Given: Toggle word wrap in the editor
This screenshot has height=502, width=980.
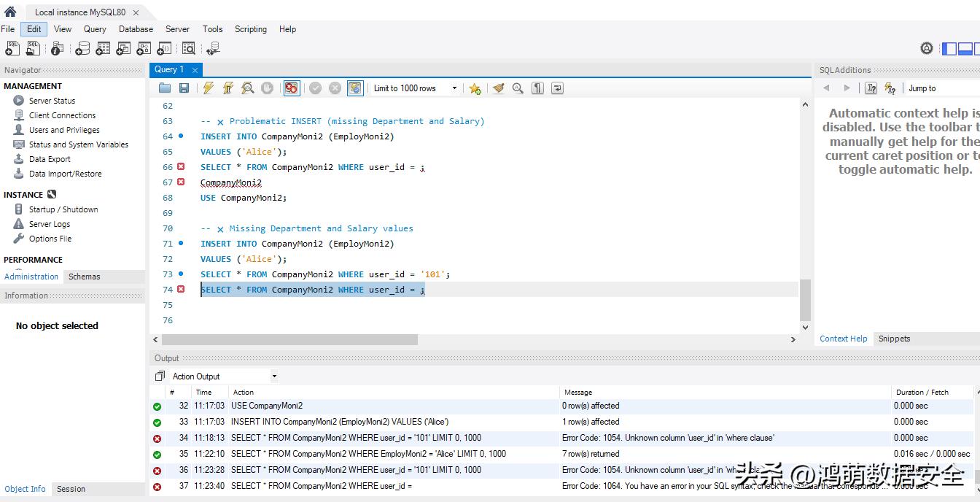Looking at the screenshot, I should point(557,88).
